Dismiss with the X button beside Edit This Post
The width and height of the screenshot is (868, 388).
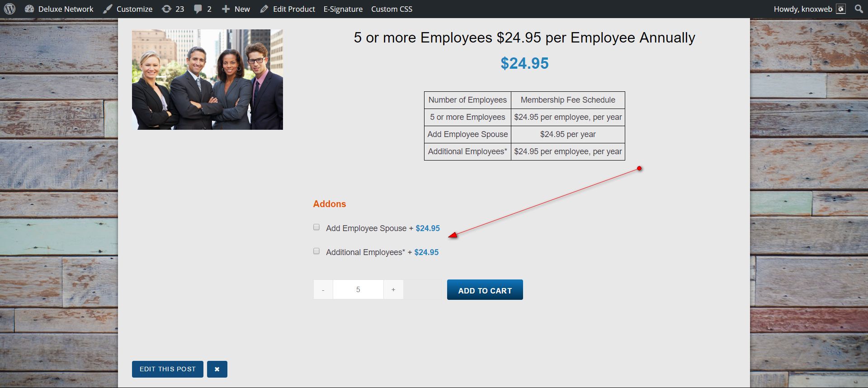pos(217,369)
